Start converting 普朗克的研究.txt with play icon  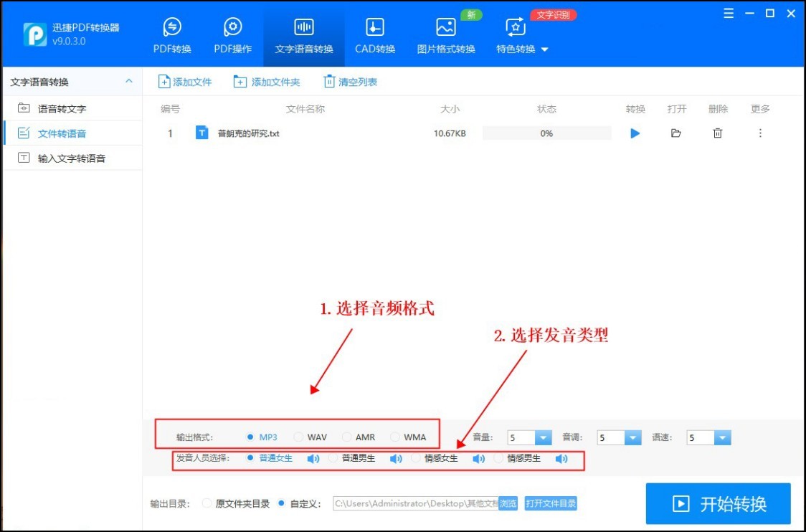pyautogui.click(x=634, y=133)
